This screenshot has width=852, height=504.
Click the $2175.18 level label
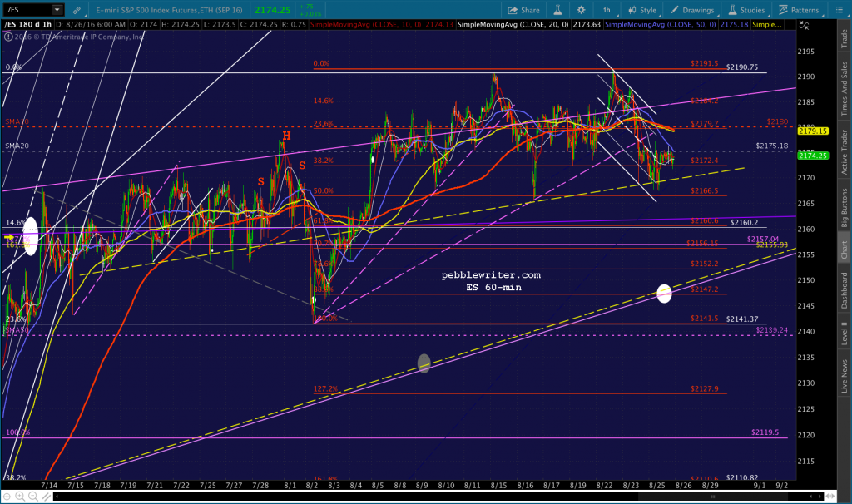coord(771,146)
